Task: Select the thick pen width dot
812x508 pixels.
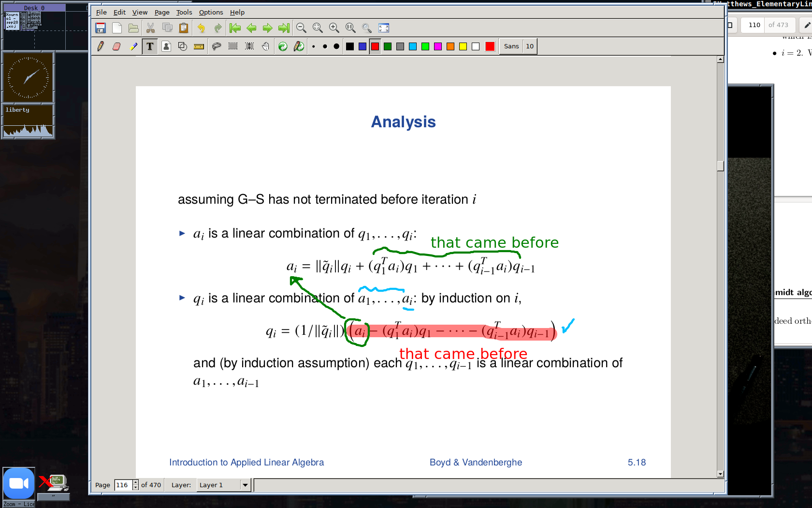Action: coord(336,46)
